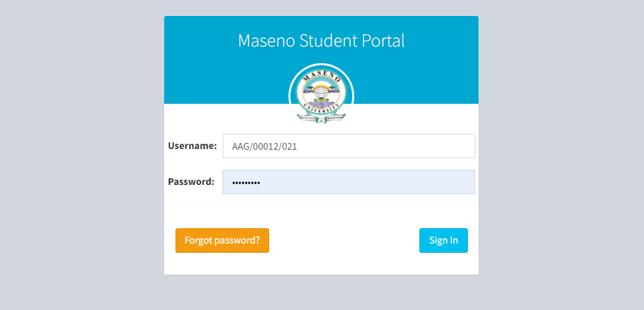Click the masked password dots

246,182
